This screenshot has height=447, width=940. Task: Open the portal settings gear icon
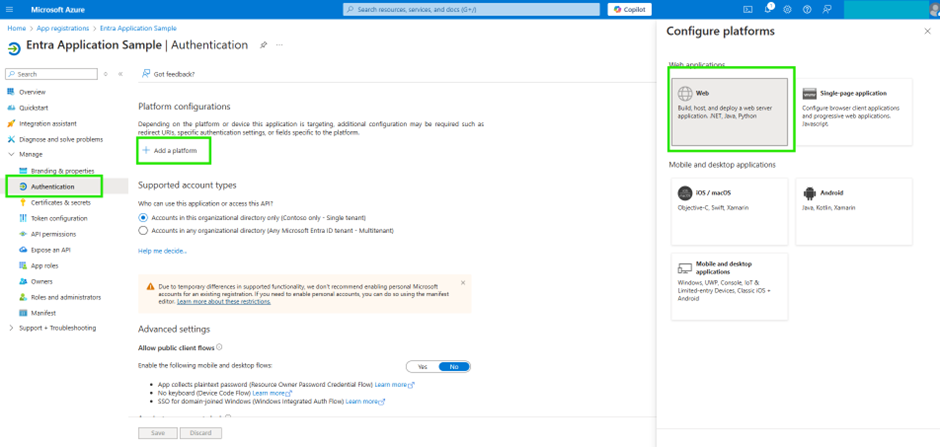coord(788,10)
